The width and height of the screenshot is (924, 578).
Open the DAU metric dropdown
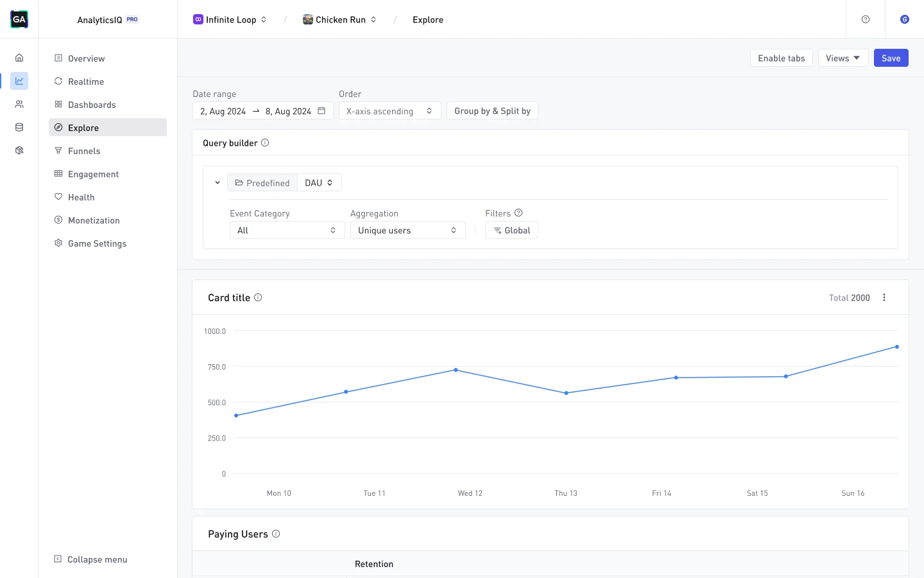tap(319, 182)
